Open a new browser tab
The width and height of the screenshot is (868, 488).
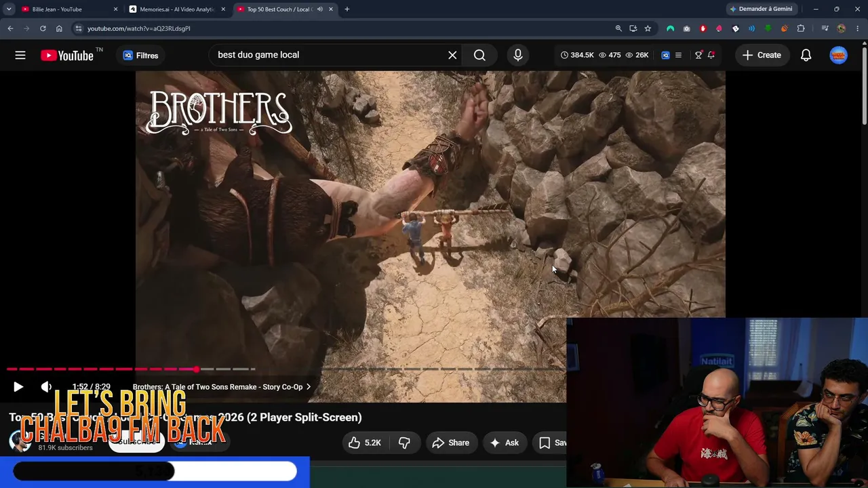347,9
